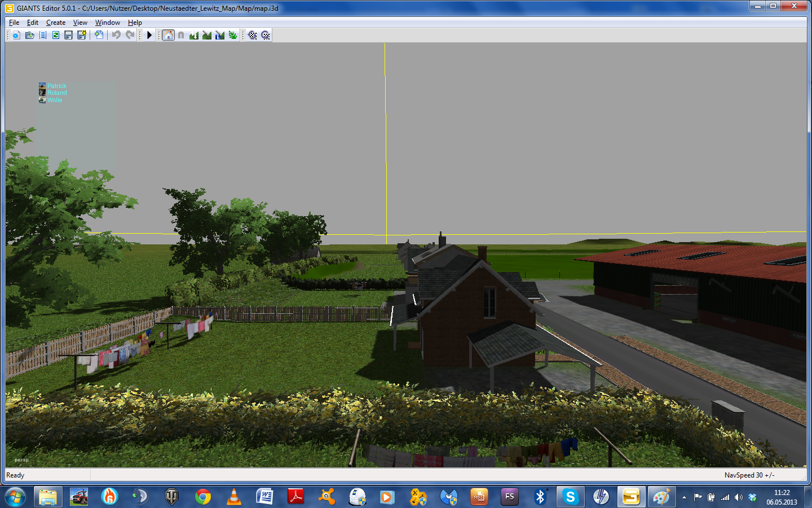Click the Save As floppy-with-star icon
Image resolution: width=812 pixels, height=508 pixels.
82,35
